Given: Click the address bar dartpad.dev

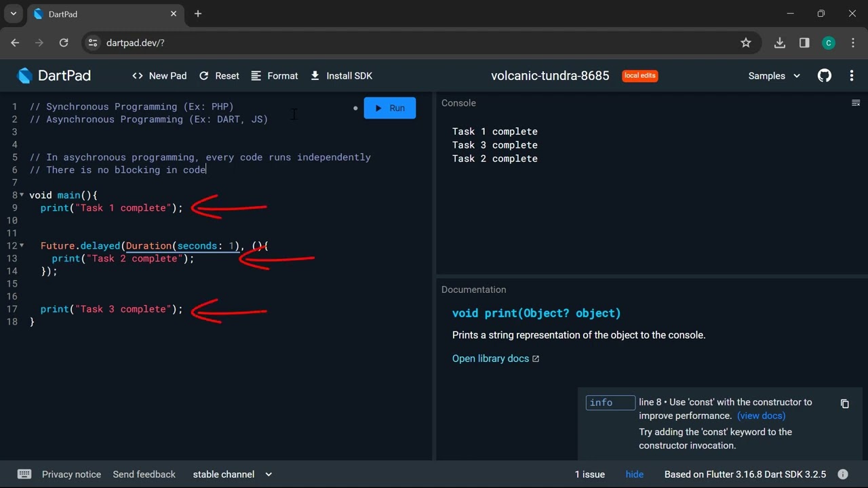Looking at the screenshot, I should tap(136, 43).
